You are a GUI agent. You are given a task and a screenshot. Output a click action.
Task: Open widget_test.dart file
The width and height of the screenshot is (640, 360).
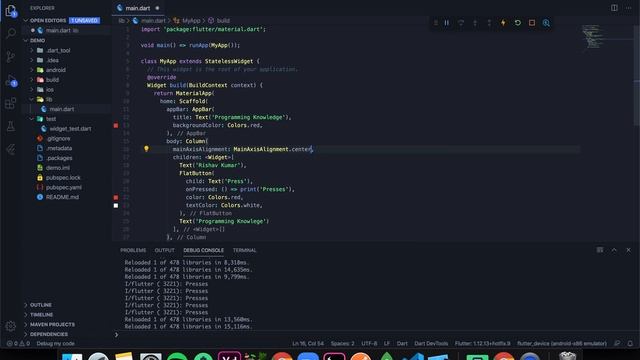pyautogui.click(x=70, y=129)
